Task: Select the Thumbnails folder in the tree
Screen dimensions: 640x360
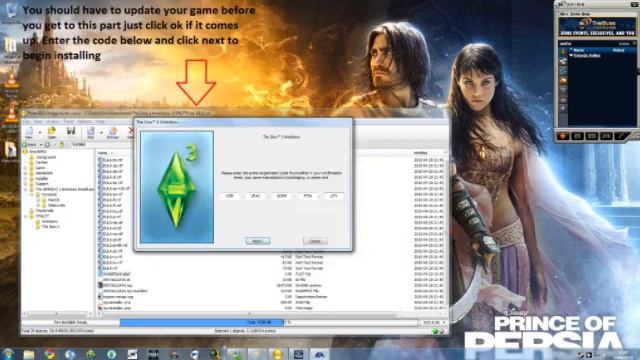Action: click(42, 211)
